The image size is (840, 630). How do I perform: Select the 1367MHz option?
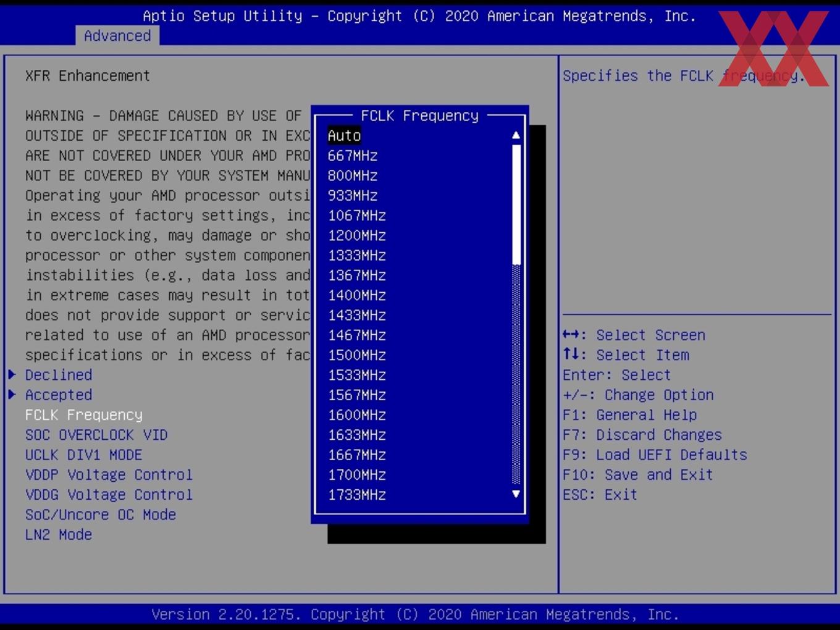357,275
